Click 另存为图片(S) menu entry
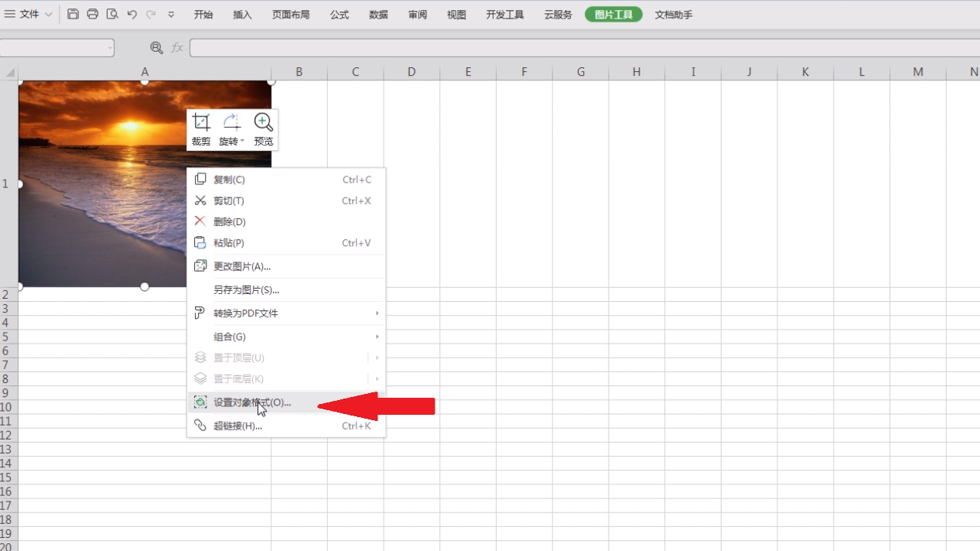This screenshot has width=980, height=551. 246,290
